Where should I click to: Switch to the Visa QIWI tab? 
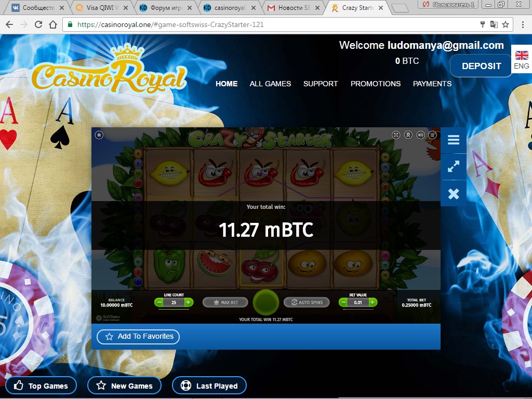pyautogui.click(x=101, y=7)
